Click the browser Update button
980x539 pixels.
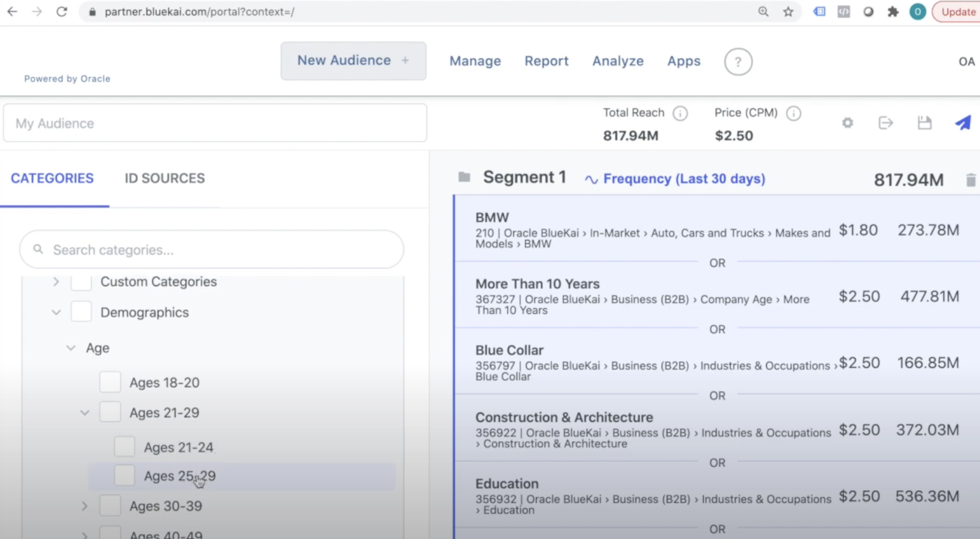[x=957, y=11]
